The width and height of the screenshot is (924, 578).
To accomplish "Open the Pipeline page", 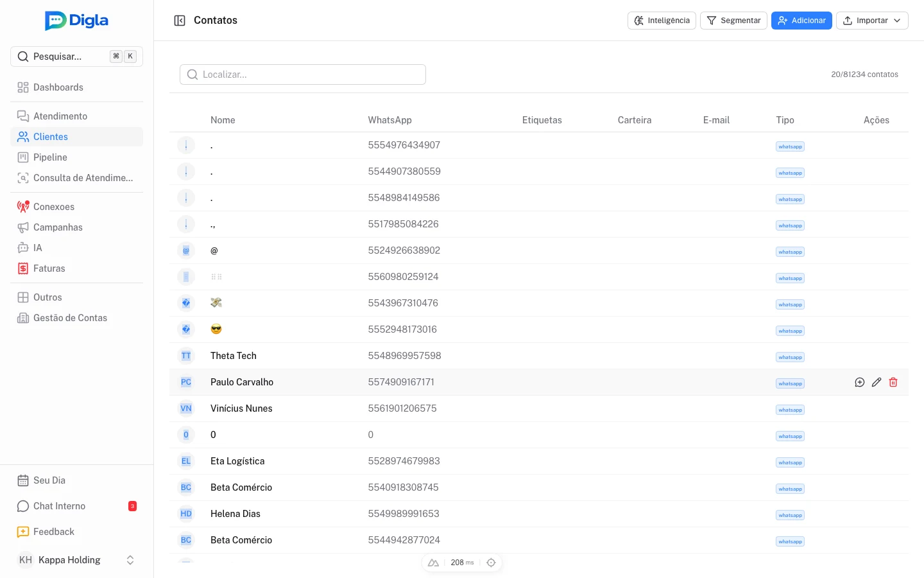I will coord(76,157).
